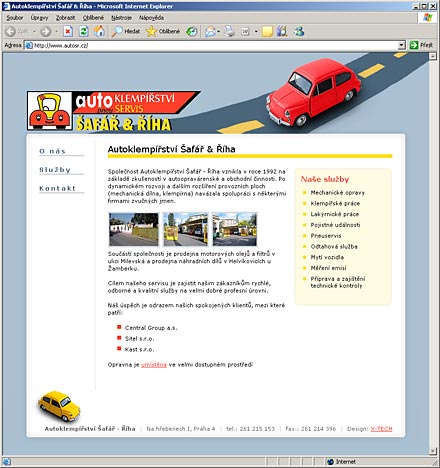The height and width of the screenshot is (468, 440).
Task: Click the Přejít go button
Action: 422,45
